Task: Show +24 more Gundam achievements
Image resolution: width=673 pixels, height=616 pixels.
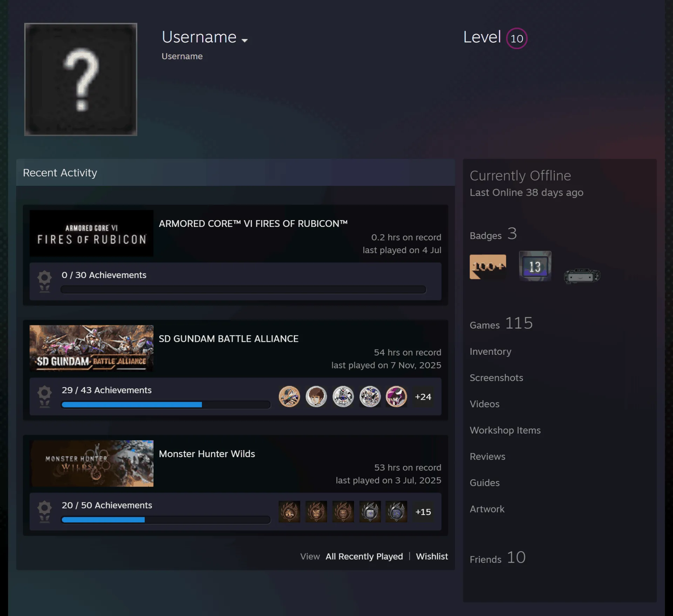Action: [x=423, y=397]
